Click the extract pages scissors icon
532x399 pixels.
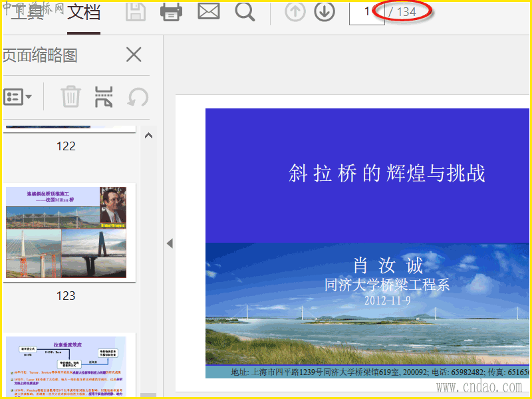[x=104, y=97]
